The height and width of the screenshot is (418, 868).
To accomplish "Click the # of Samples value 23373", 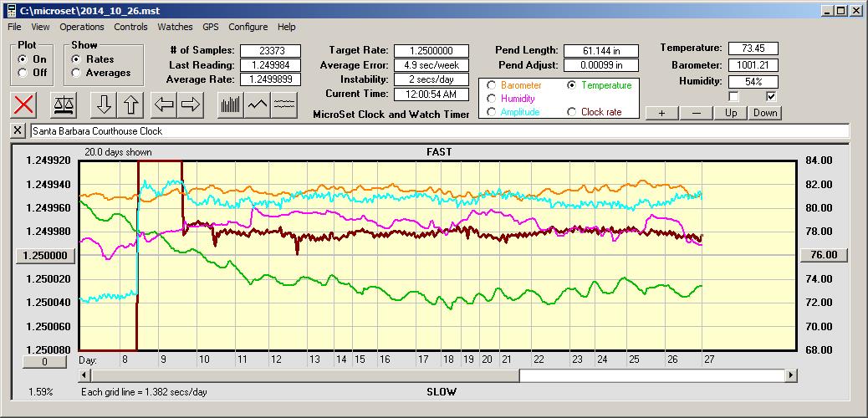I will (x=271, y=51).
